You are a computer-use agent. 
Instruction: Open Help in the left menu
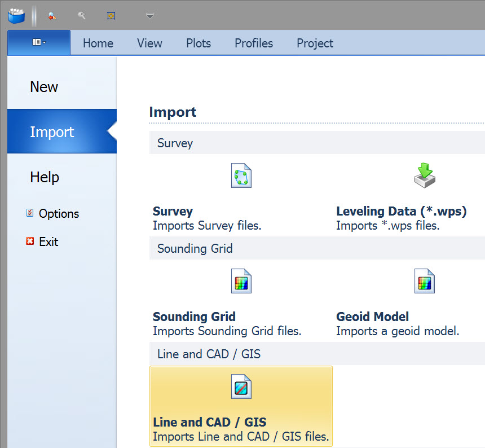(45, 177)
